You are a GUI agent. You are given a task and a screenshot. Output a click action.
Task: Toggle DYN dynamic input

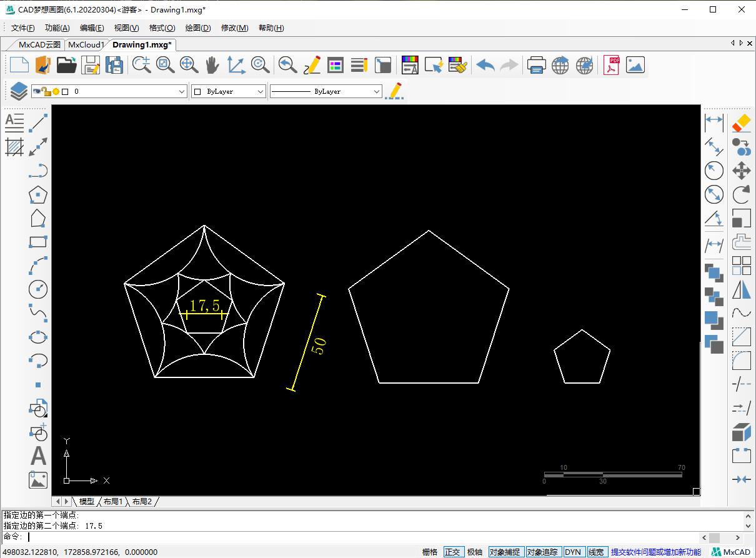pos(572,552)
